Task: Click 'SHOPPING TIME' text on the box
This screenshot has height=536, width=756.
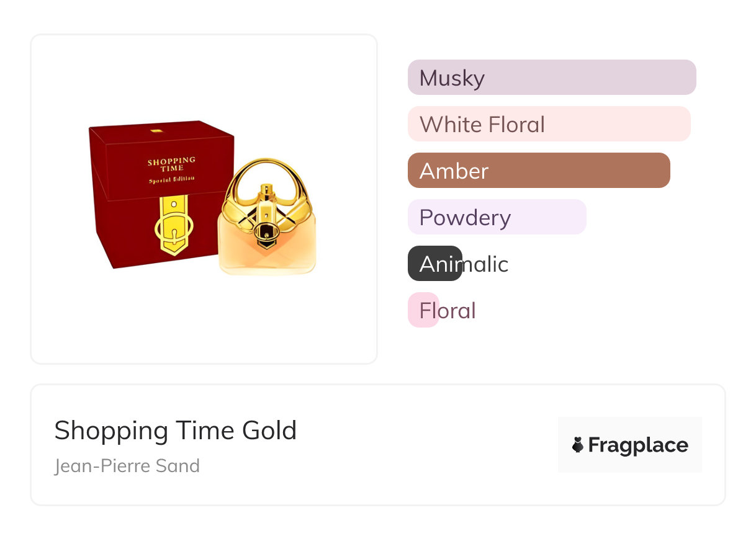Action: click(x=171, y=164)
